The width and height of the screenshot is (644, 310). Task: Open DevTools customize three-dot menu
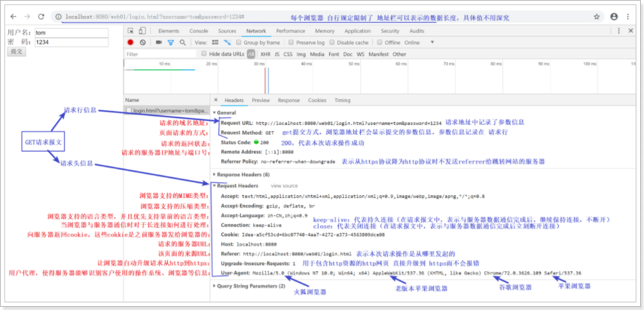click(619, 31)
